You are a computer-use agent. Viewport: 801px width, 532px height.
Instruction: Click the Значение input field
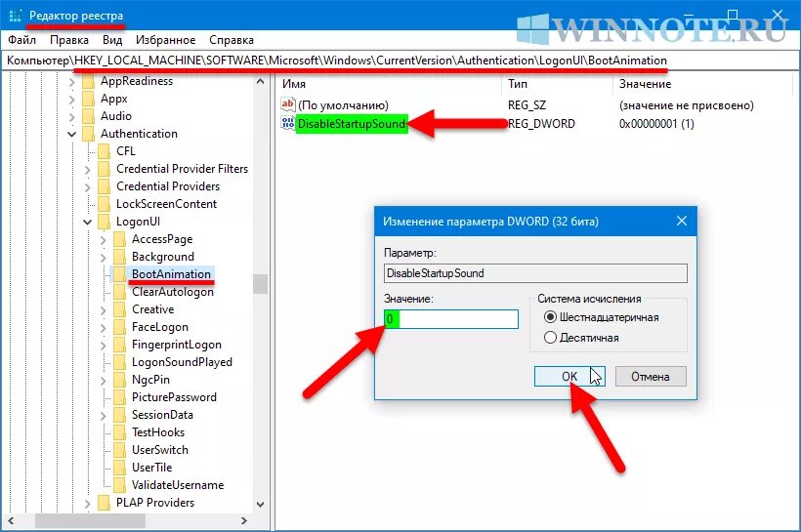pos(451,319)
